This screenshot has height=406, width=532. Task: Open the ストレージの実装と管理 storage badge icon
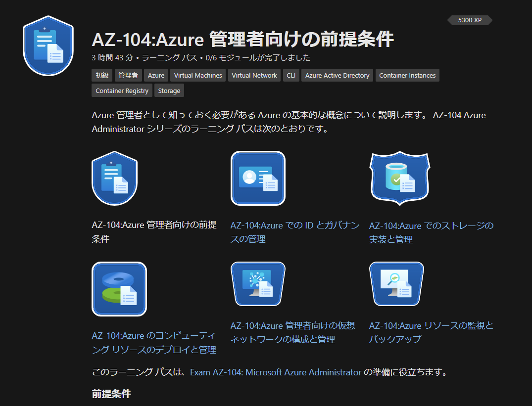[x=400, y=178]
